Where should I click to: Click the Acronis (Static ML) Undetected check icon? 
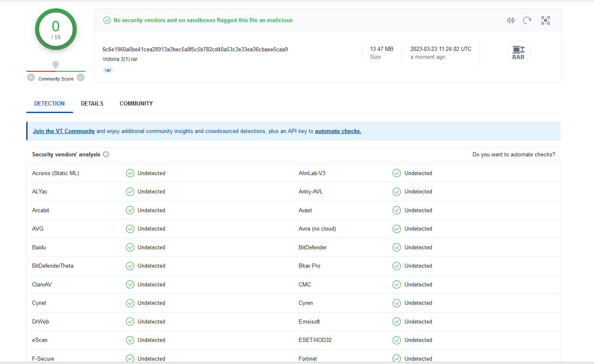(x=130, y=173)
